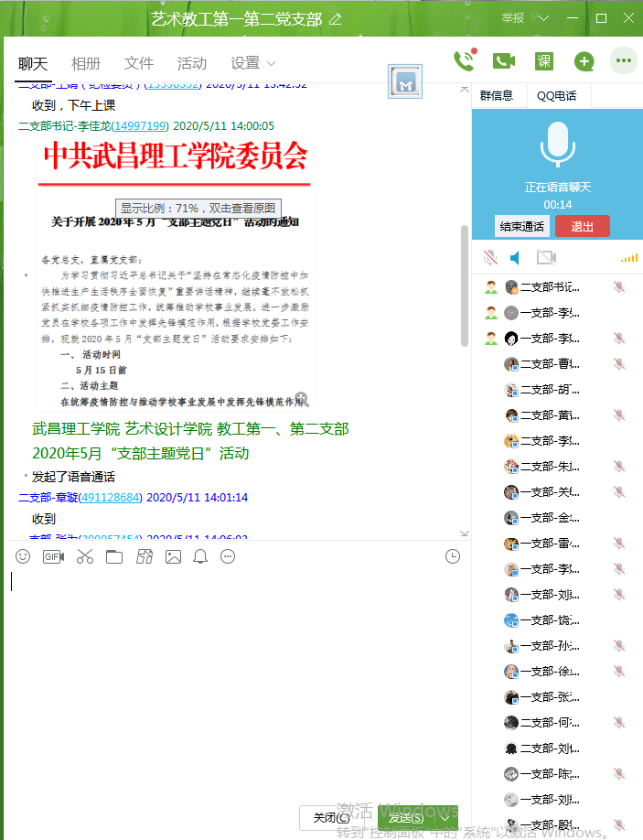Switch to the 聊天 tab
This screenshot has width=643, height=840.
[33, 64]
